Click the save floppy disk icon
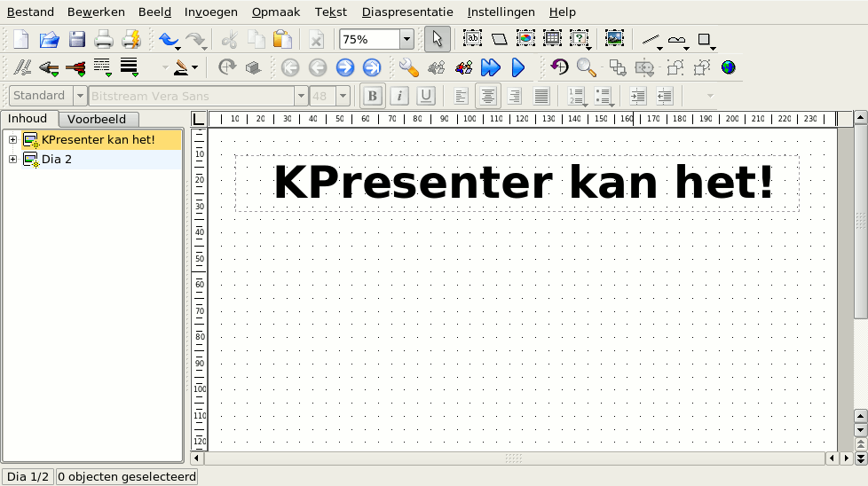 (x=77, y=39)
